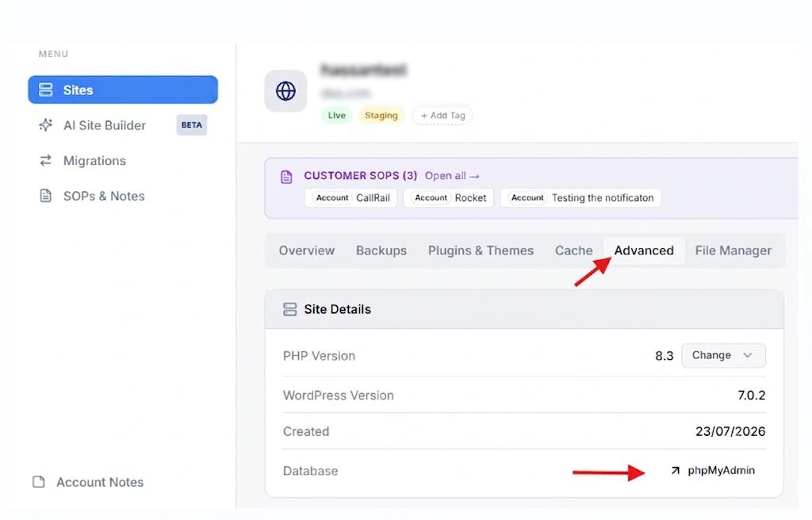Click the WordPress Version label
This screenshot has height=520, width=812.
tap(338, 396)
